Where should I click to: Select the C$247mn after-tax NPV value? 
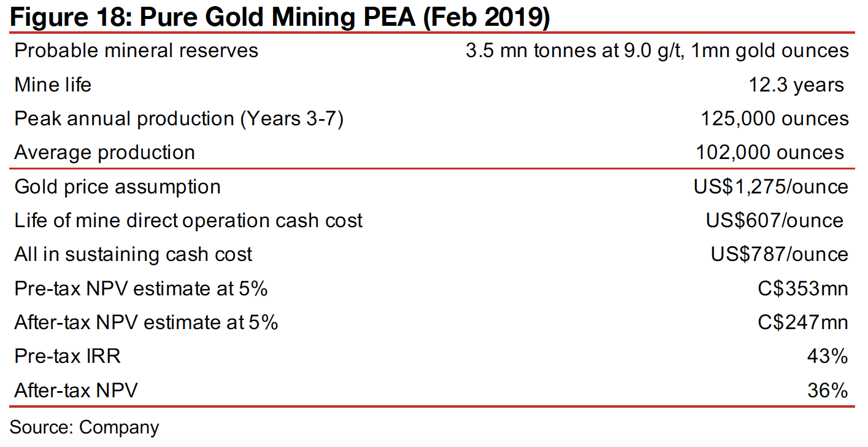point(802,322)
